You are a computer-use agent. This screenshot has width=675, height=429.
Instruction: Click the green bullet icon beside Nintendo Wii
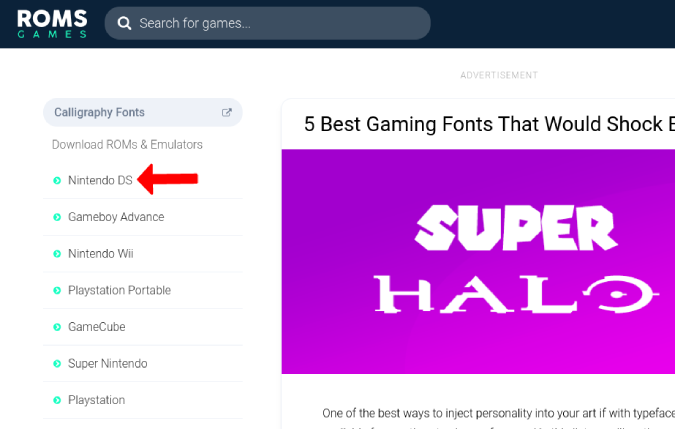[57, 254]
